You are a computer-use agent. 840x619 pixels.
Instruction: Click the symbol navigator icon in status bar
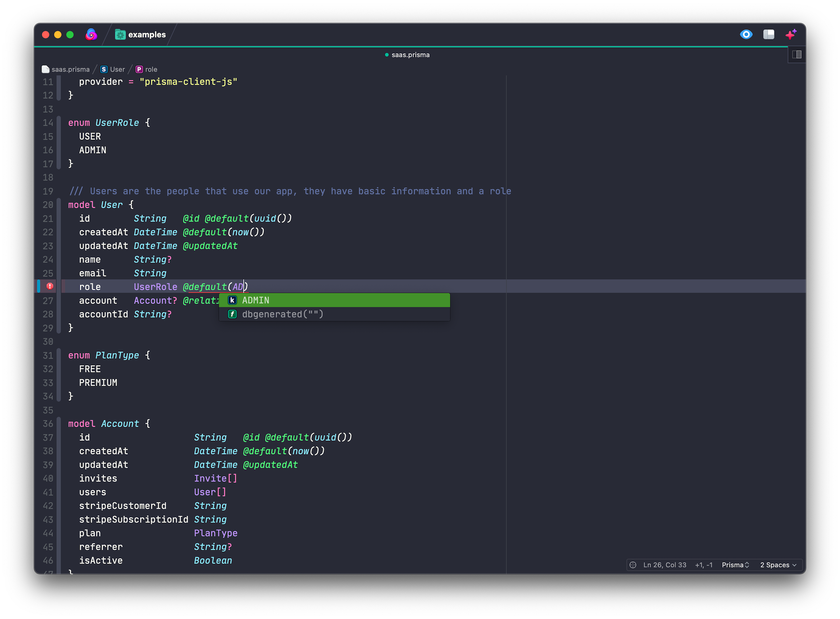[x=633, y=565]
